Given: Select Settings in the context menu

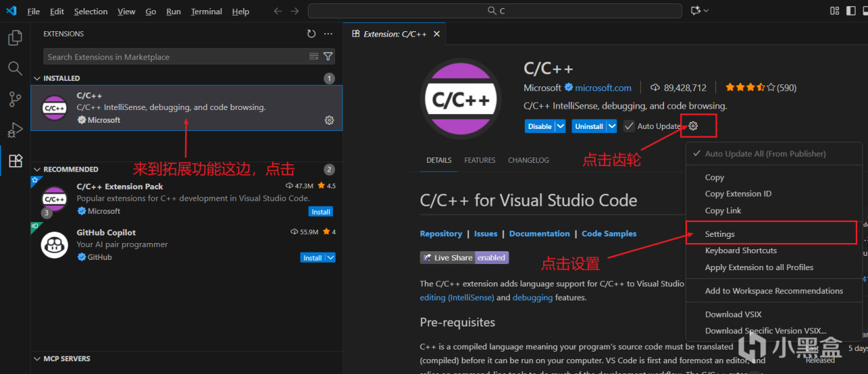Looking at the screenshot, I should click(x=719, y=234).
